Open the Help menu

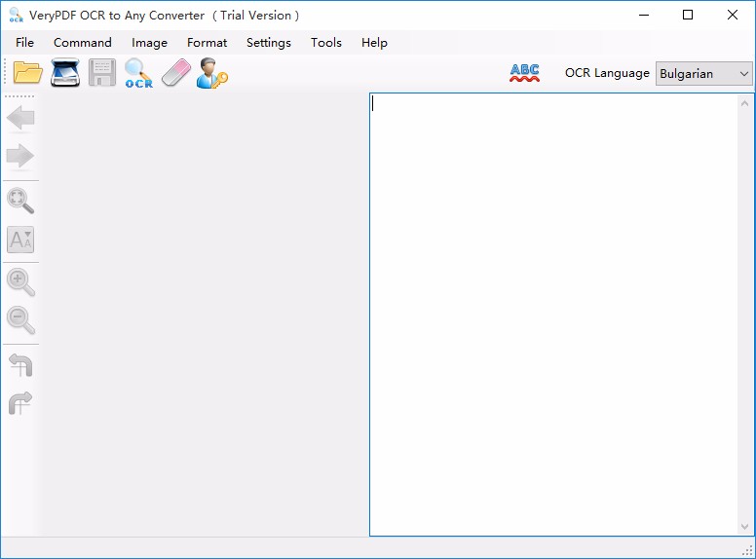(x=374, y=43)
